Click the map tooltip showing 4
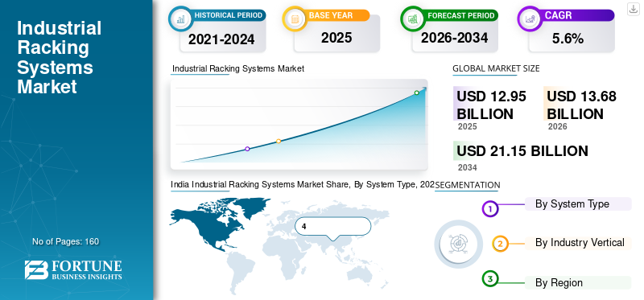This screenshot has height=300, width=644. click(333, 227)
